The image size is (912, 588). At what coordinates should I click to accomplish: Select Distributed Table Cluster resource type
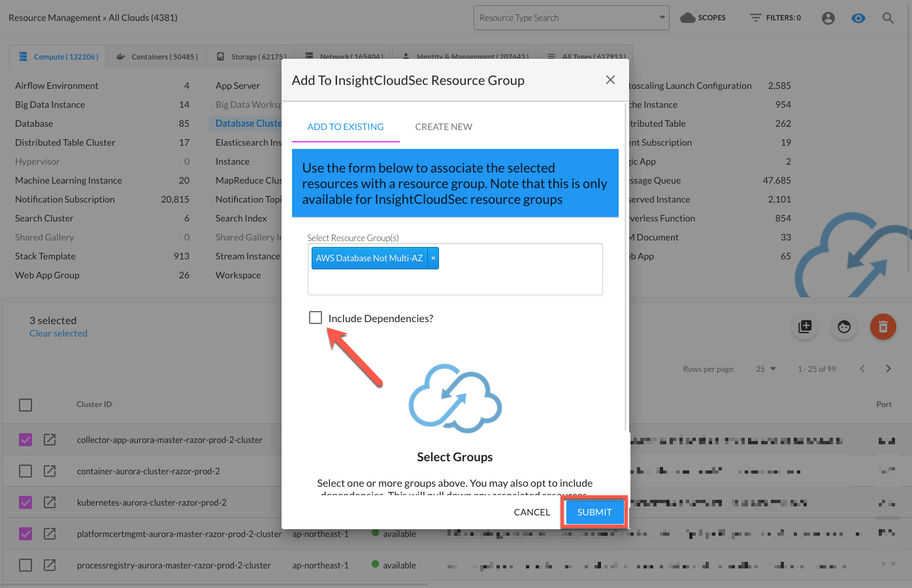tap(65, 142)
